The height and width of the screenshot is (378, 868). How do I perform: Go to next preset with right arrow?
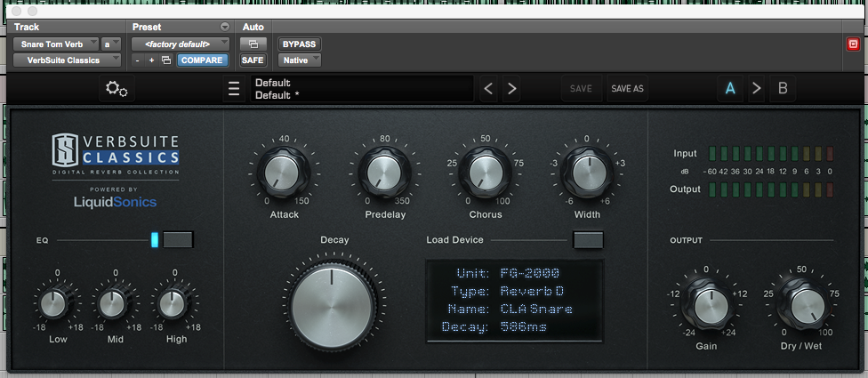pos(511,89)
